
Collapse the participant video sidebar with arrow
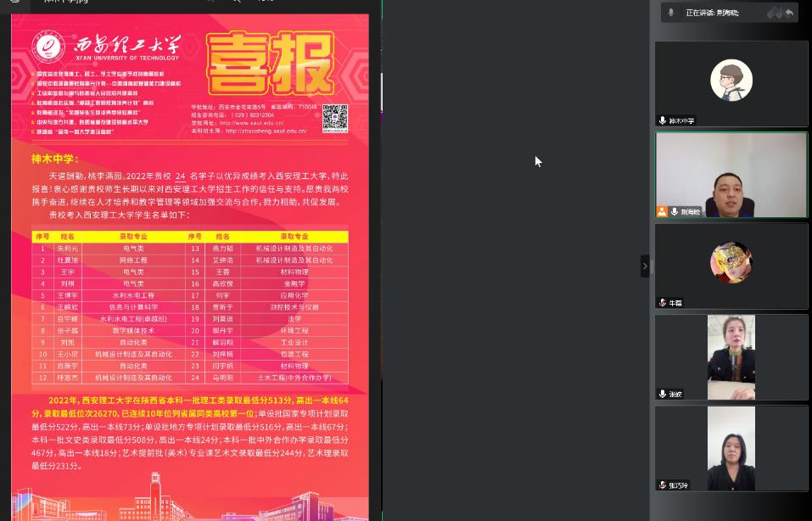coord(645,266)
